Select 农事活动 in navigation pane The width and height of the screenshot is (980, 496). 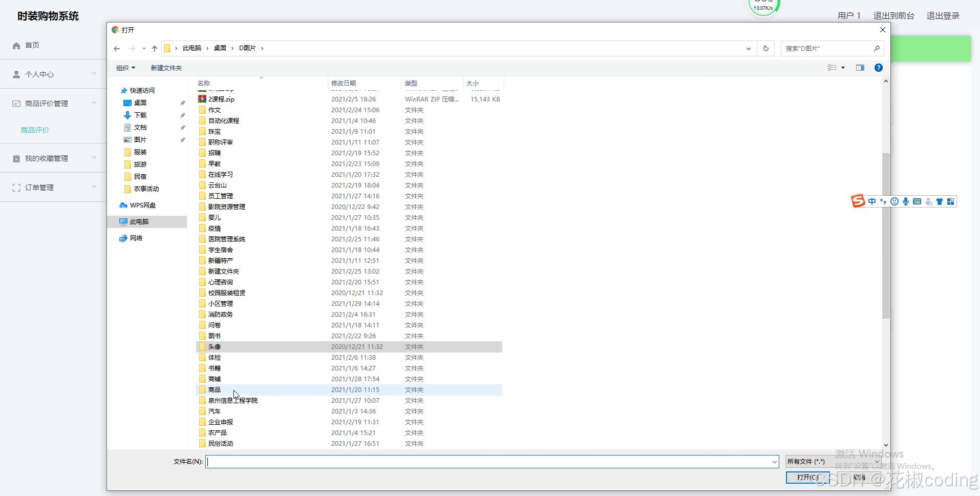(146, 189)
